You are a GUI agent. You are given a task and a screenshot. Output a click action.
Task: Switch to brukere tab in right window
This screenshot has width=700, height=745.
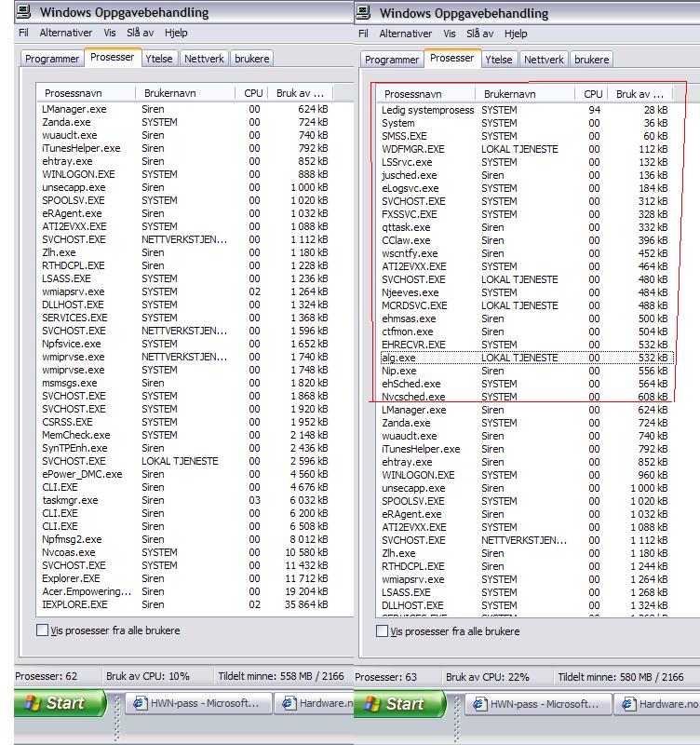(x=592, y=60)
